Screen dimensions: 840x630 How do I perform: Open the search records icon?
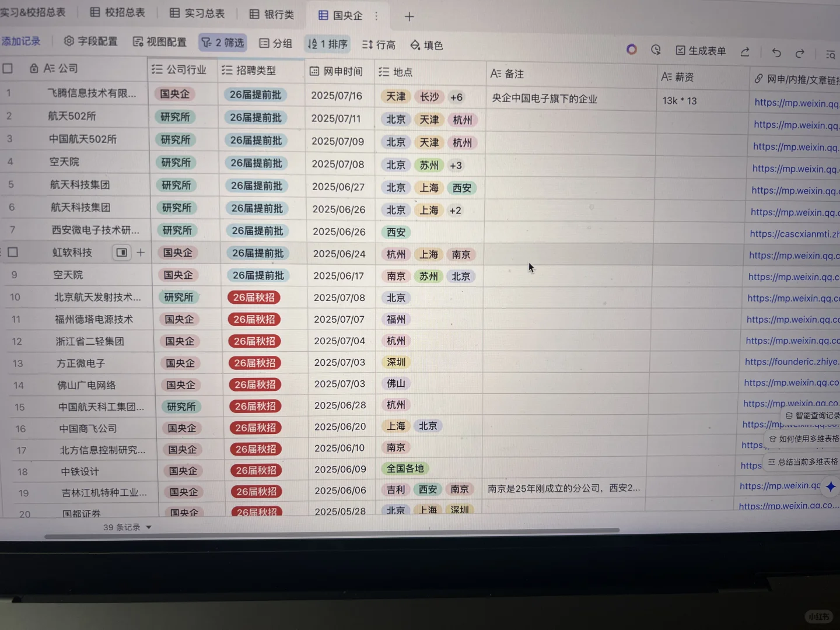point(831,54)
